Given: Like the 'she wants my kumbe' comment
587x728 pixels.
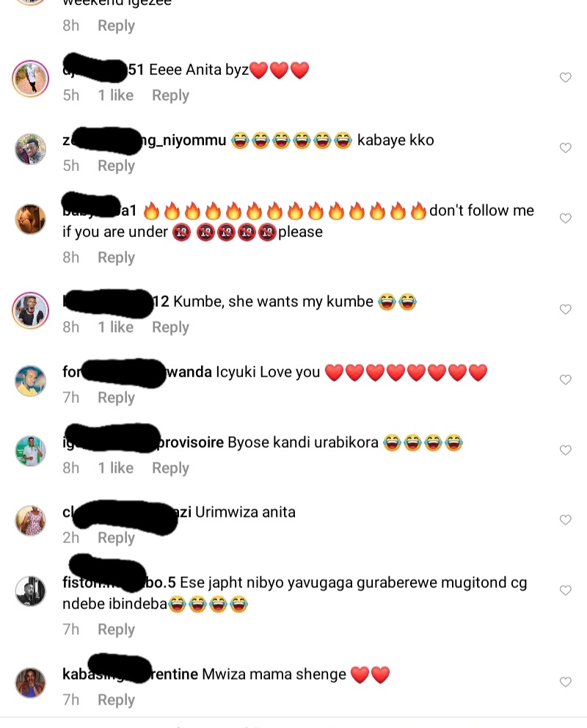Looking at the screenshot, I should pyautogui.click(x=565, y=309).
